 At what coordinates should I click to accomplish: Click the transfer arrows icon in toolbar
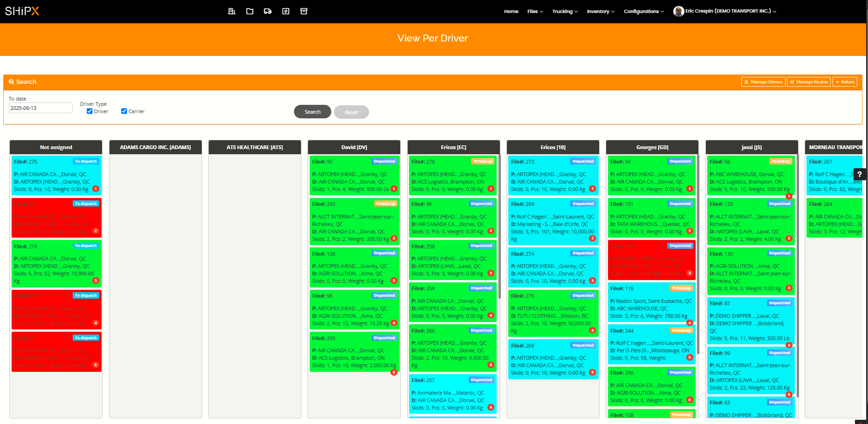pyautogui.click(x=286, y=11)
